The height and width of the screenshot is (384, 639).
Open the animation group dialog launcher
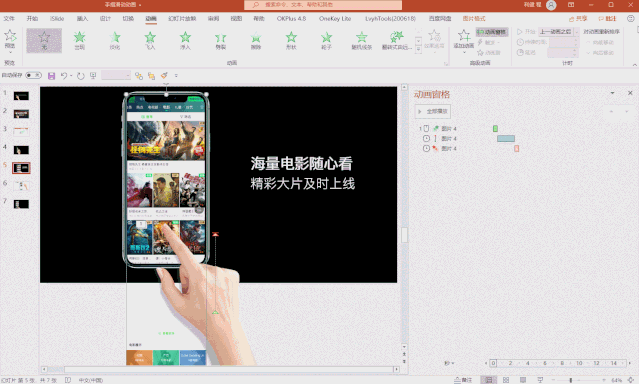click(x=446, y=64)
